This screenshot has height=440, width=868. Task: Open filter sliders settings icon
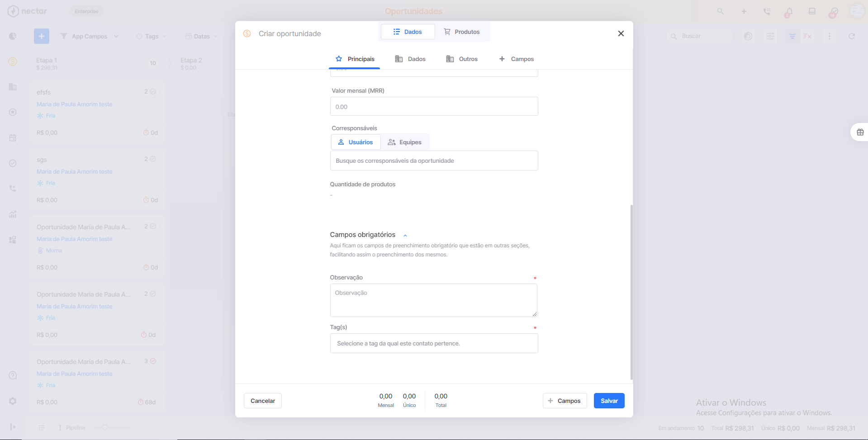770,36
